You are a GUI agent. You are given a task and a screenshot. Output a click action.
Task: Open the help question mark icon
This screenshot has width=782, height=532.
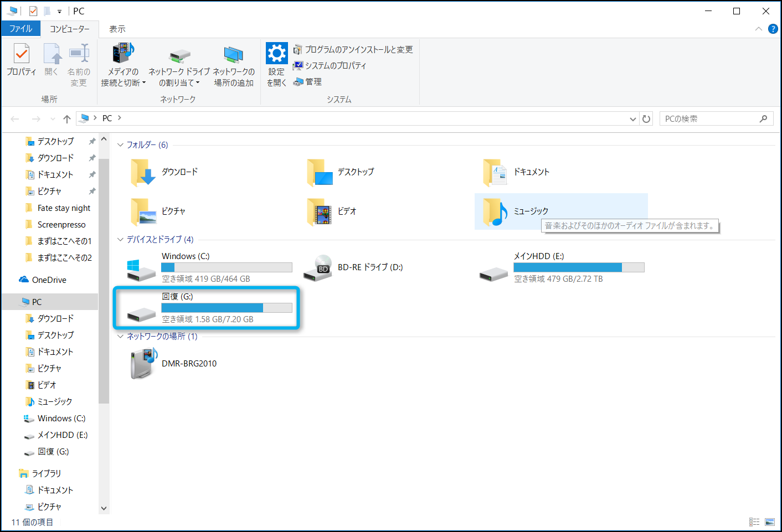click(773, 29)
